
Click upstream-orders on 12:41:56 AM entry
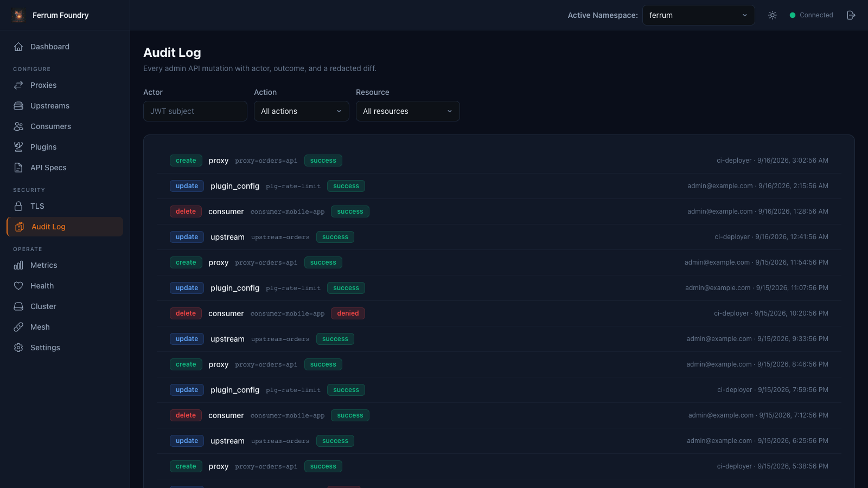pyautogui.click(x=280, y=237)
